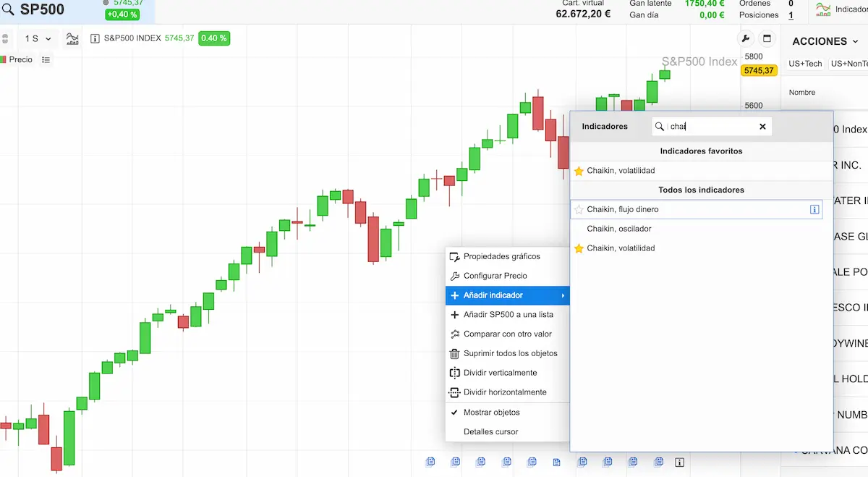The width and height of the screenshot is (868, 477).
Task: Click the US+Tech filter button
Action: [x=805, y=64]
